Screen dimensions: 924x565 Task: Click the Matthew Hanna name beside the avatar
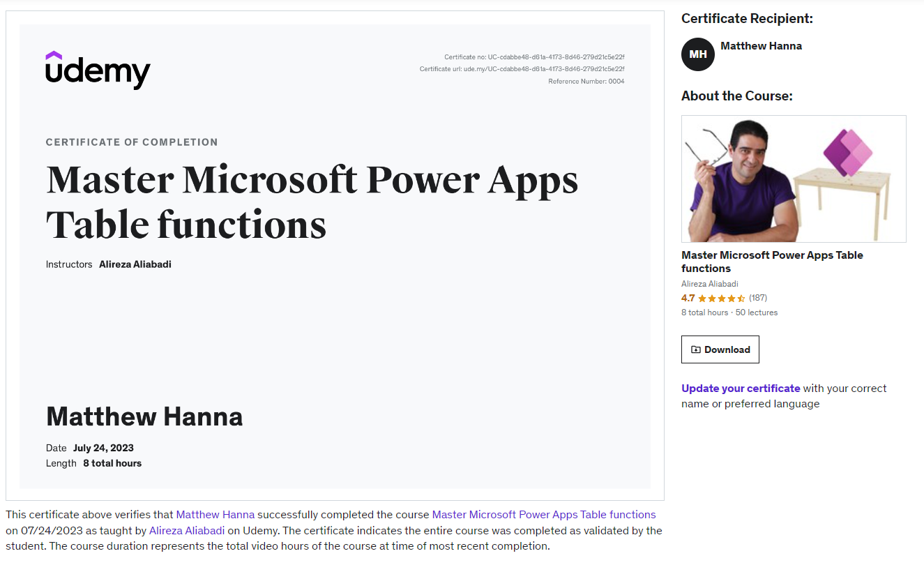761,46
